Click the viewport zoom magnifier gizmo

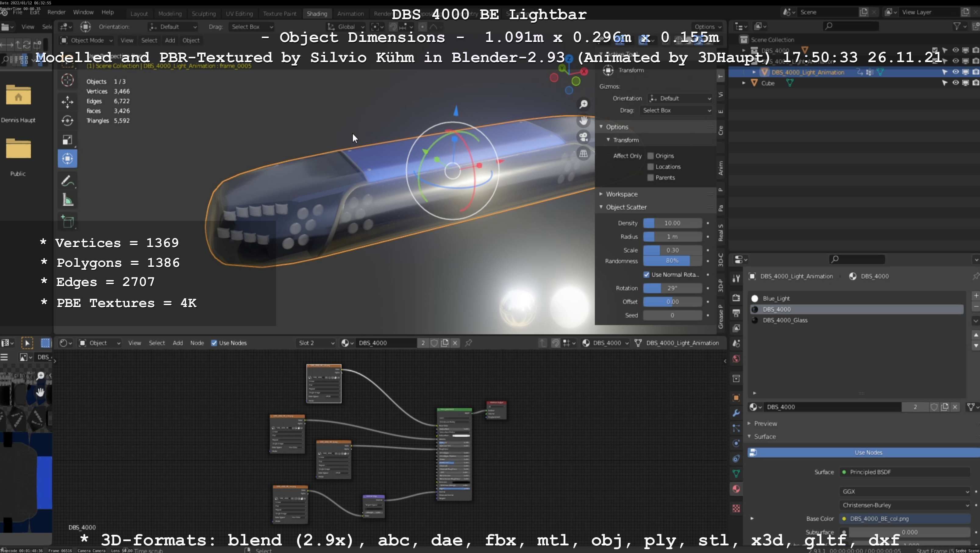[x=583, y=104]
